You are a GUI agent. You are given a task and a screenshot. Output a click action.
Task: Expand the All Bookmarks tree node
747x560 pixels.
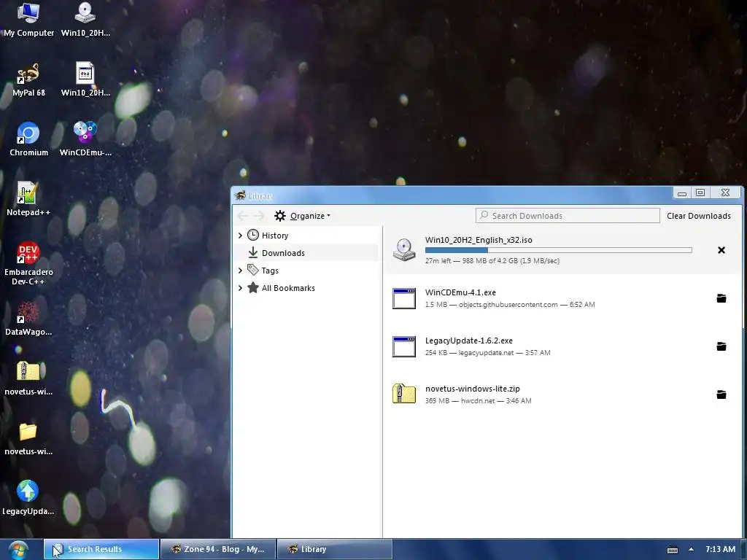(x=240, y=287)
